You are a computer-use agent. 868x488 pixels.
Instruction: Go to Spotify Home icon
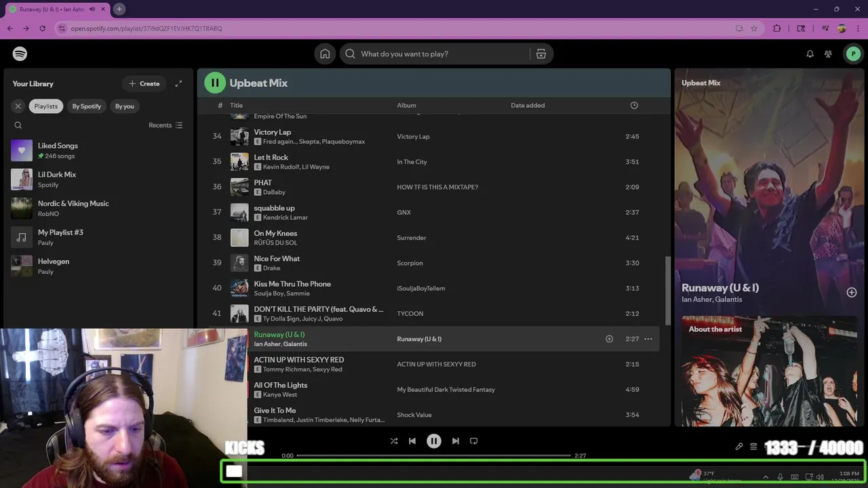coord(325,54)
